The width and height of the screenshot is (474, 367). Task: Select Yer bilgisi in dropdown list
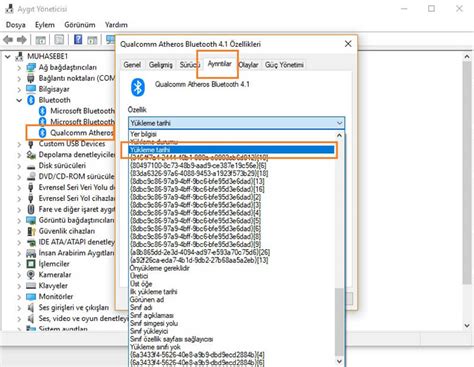tap(232, 134)
